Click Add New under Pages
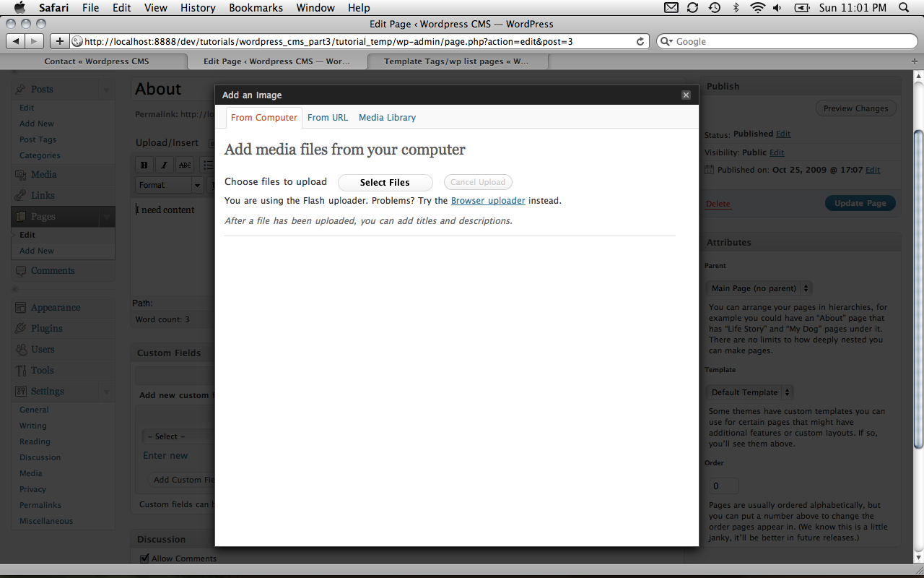The width and height of the screenshot is (924, 578). (37, 251)
